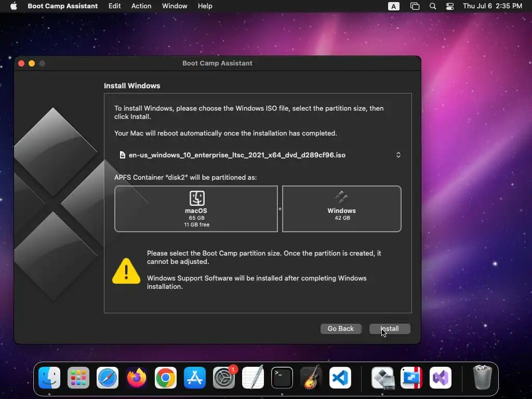Open the Window menu
Image resolution: width=532 pixels, height=399 pixels.
point(175,6)
